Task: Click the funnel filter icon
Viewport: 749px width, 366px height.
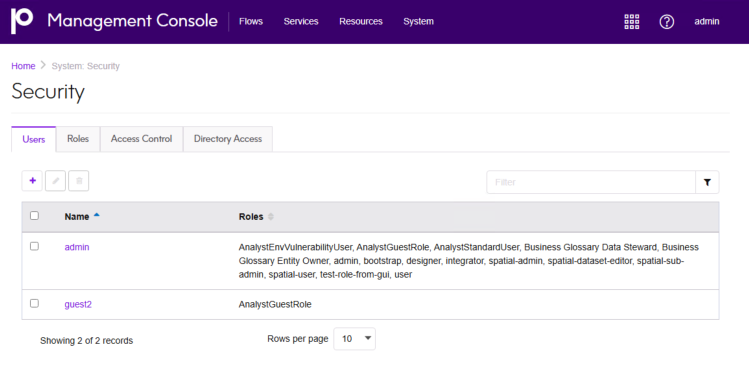Action: [707, 182]
